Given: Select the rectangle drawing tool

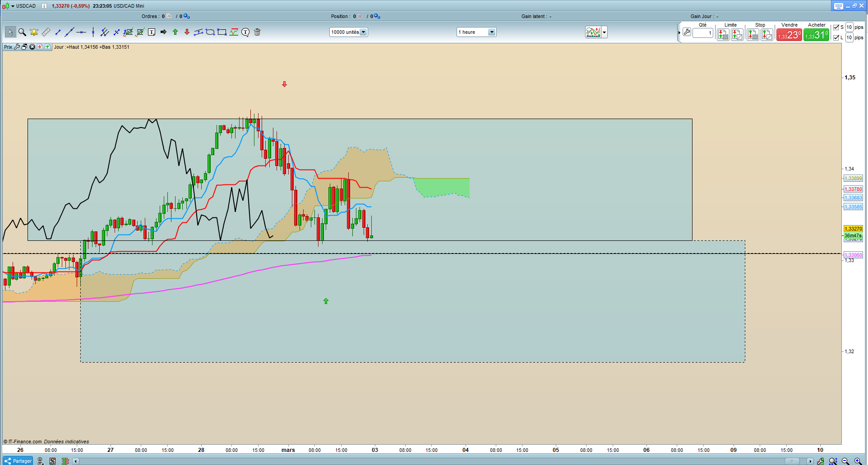Looking at the screenshot, I should pyautogui.click(x=222, y=32).
